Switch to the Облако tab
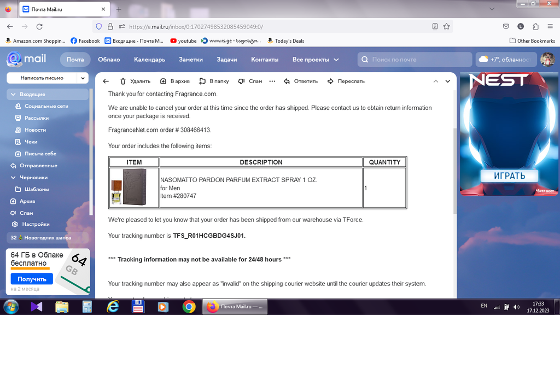 tap(109, 60)
